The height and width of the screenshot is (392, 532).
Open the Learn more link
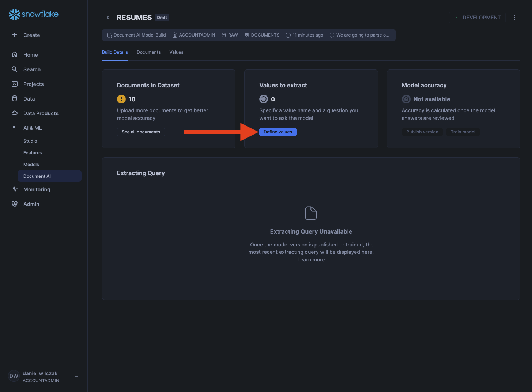click(x=311, y=260)
